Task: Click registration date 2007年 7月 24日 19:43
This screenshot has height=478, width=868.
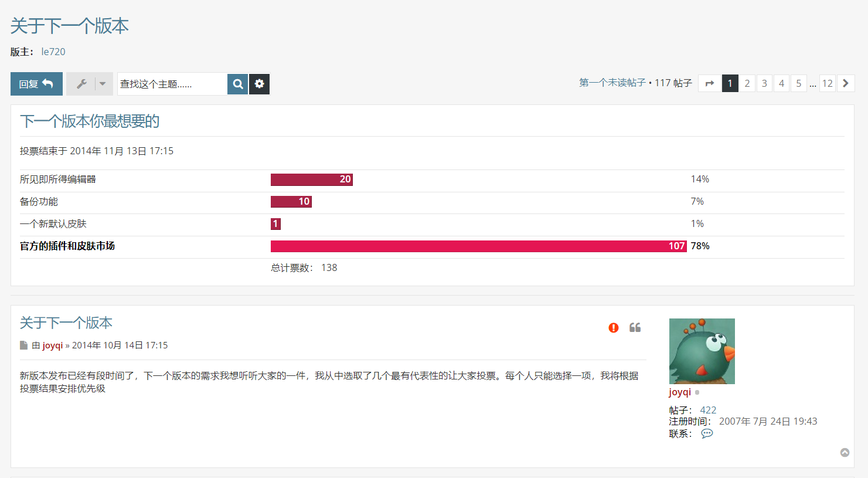Action: pos(768,422)
